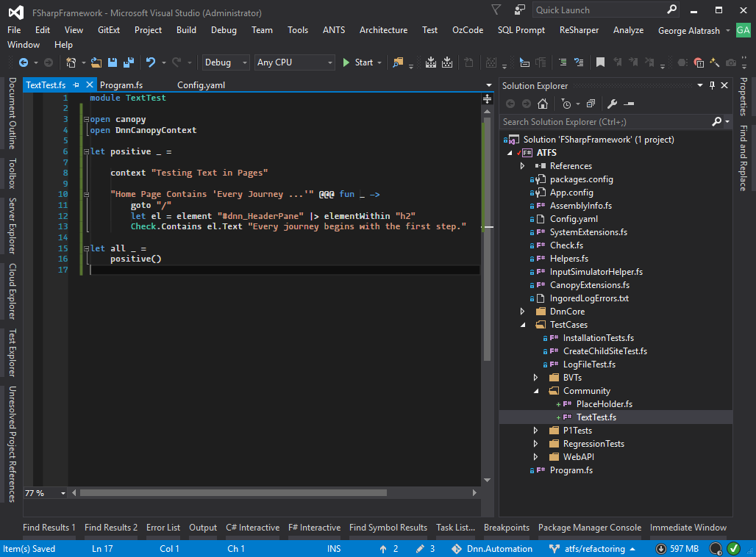
Task: Click the feedback icon near Quick Launch
Action: (520, 10)
